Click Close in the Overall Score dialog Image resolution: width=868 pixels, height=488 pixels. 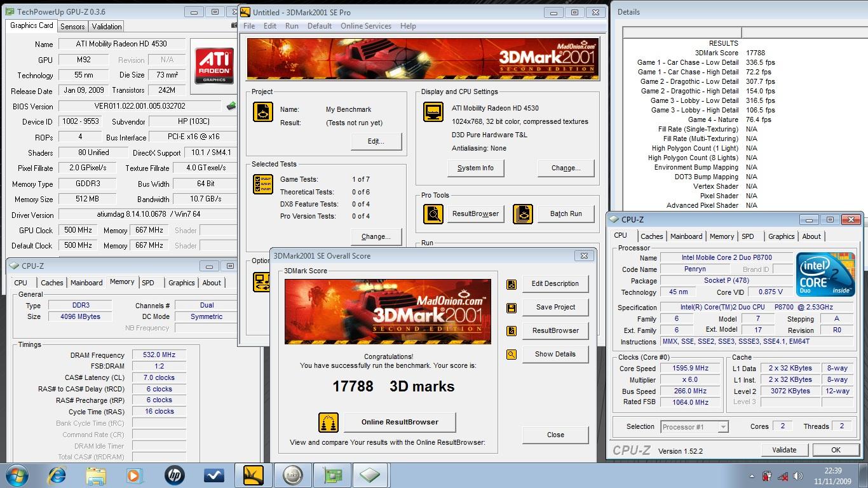(555, 435)
